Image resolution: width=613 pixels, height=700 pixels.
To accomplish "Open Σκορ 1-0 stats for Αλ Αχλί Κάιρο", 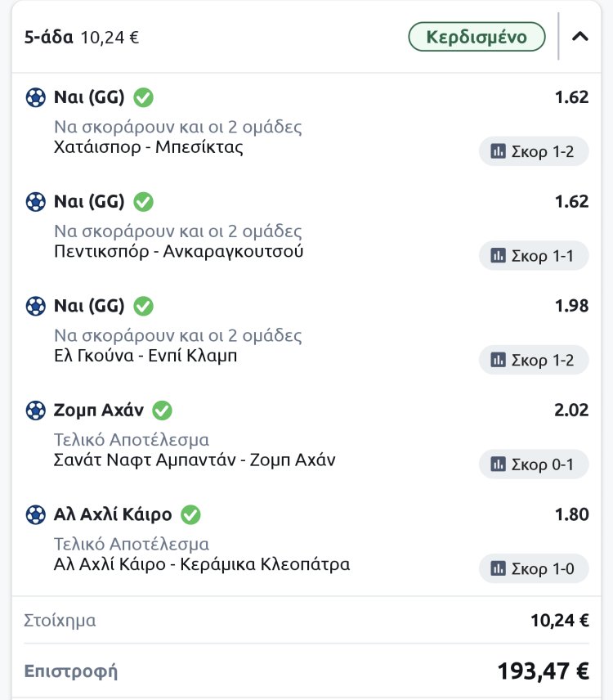I will click(x=533, y=568).
